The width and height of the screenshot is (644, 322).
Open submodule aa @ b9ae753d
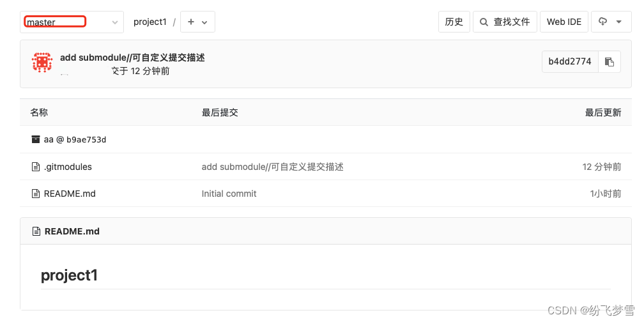tap(75, 140)
